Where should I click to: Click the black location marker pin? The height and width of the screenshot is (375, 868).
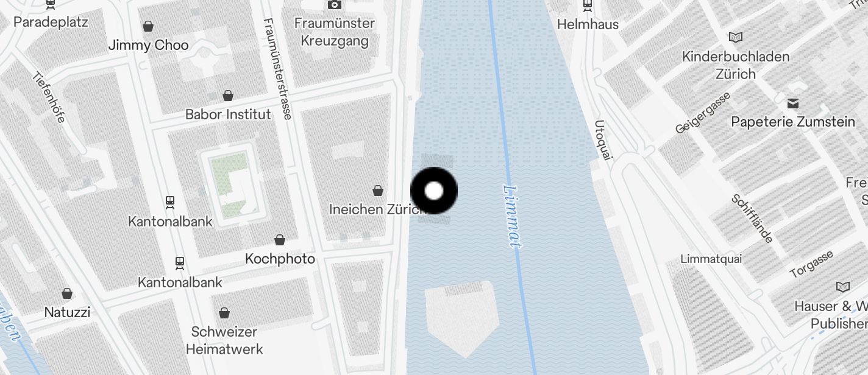pyautogui.click(x=434, y=191)
